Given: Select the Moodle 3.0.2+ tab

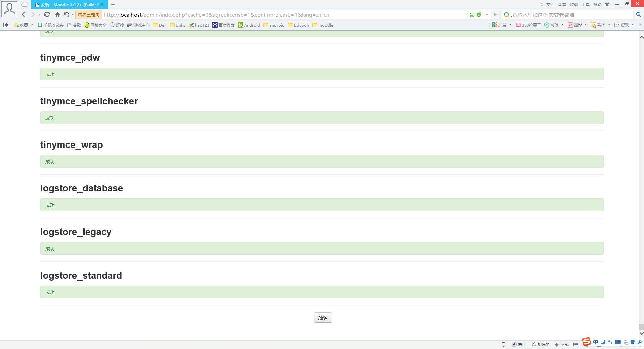Looking at the screenshot, I should tap(69, 5).
